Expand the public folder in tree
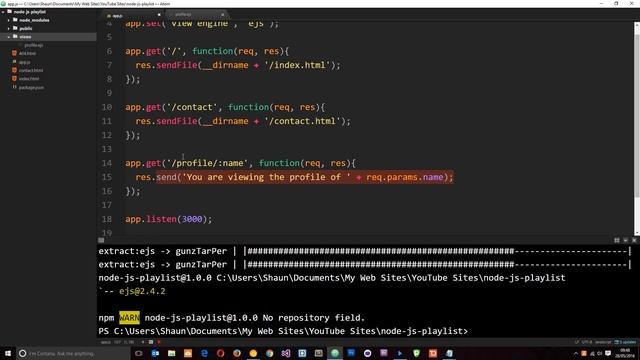The height and width of the screenshot is (360, 640). 9,29
